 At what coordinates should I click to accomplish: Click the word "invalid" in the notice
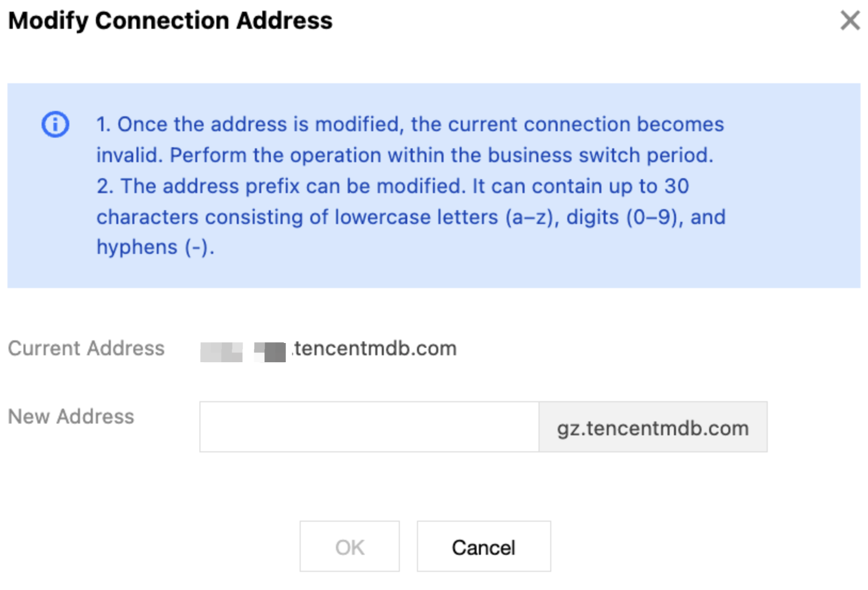128,155
